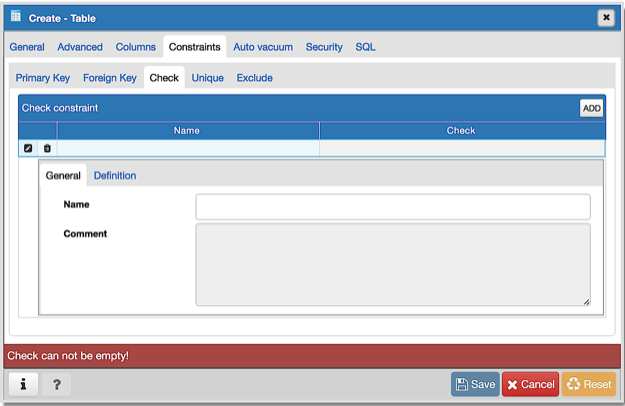The width and height of the screenshot is (625, 406).
Task: Delete the constraint row with trash icon
Action: coord(47,148)
